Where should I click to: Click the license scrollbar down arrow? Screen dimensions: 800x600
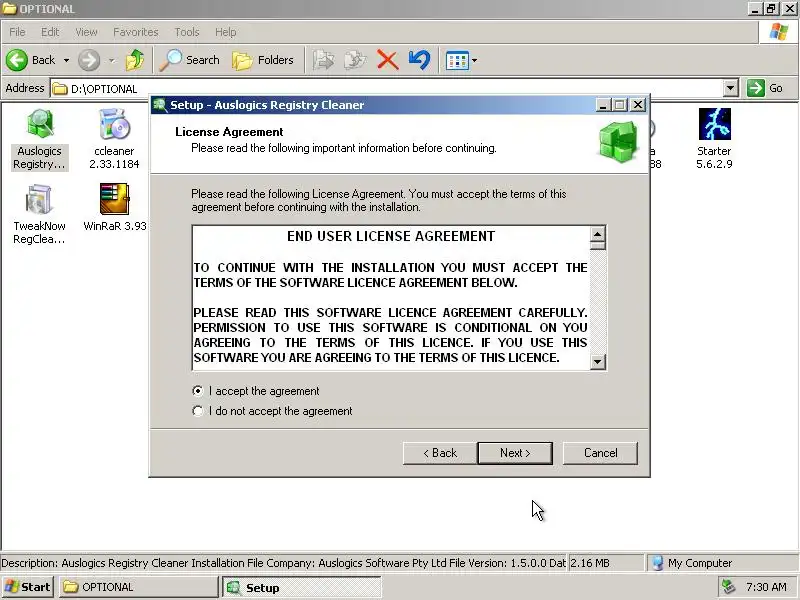(597, 362)
